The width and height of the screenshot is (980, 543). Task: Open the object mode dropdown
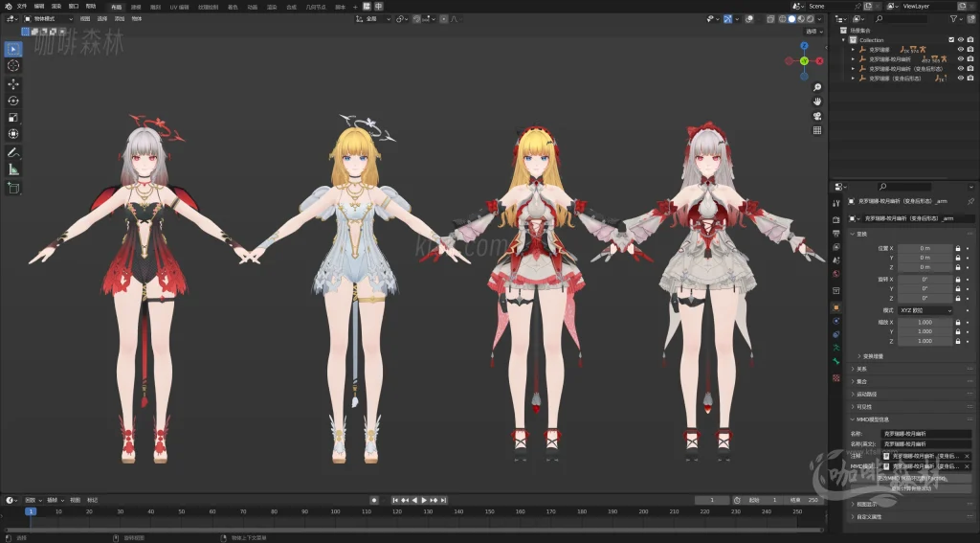click(48, 19)
